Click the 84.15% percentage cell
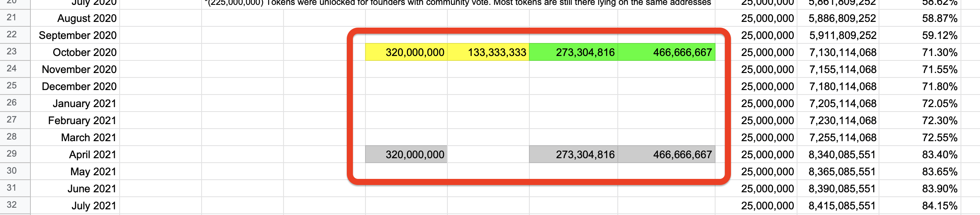980x215 pixels. point(920,206)
